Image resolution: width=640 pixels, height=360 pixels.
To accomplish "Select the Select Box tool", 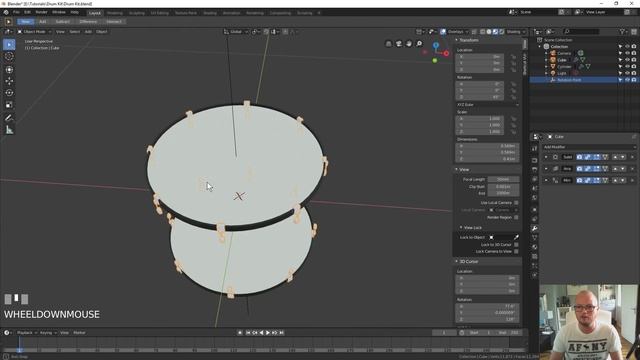I will (x=9, y=44).
